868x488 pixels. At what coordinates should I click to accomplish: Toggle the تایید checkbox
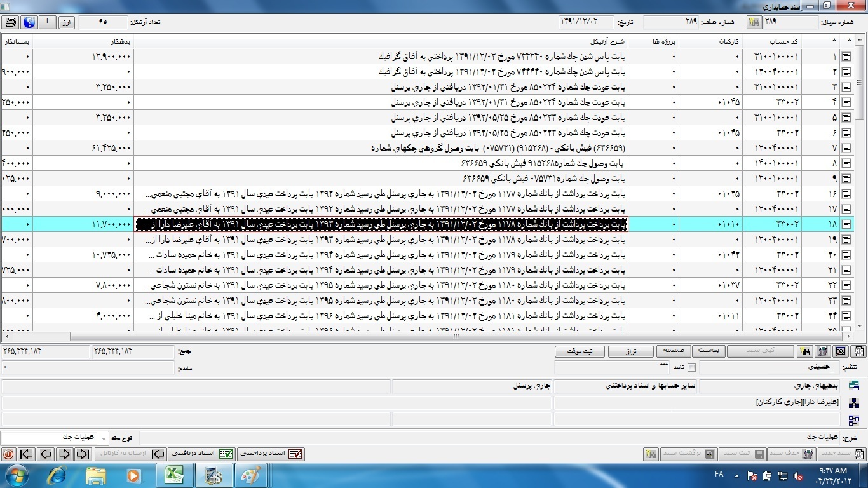[691, 367]
